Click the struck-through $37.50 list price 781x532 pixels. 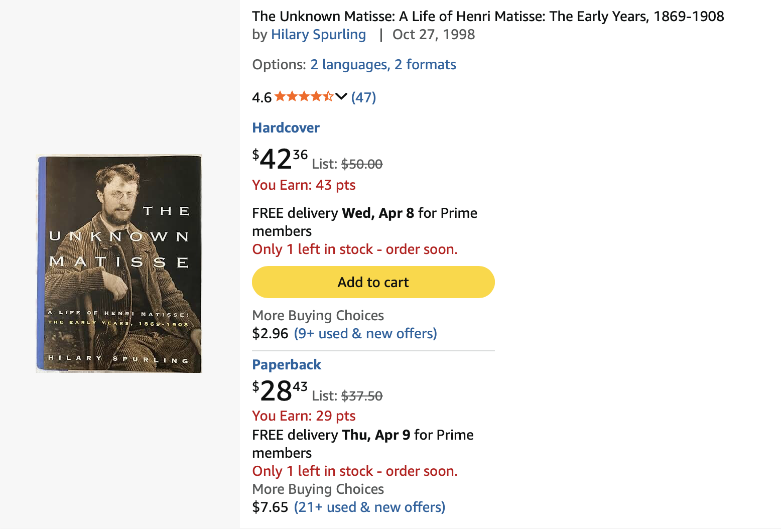coord(361,396)
